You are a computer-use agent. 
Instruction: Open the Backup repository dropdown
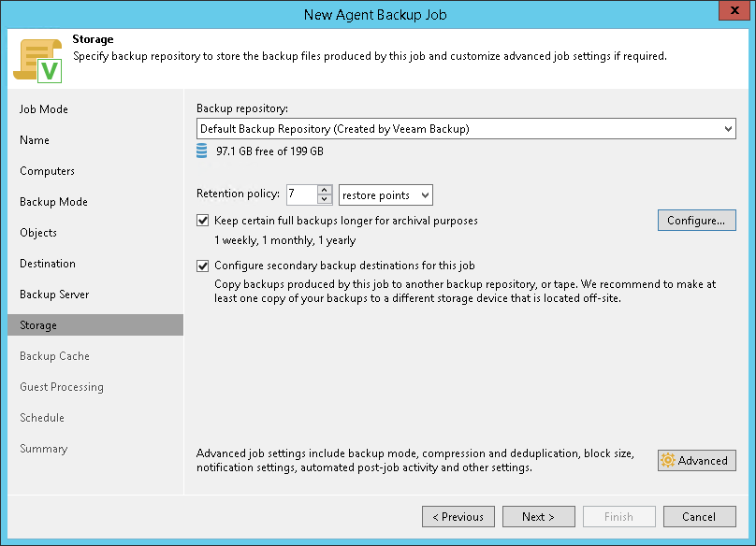point(728,129)
